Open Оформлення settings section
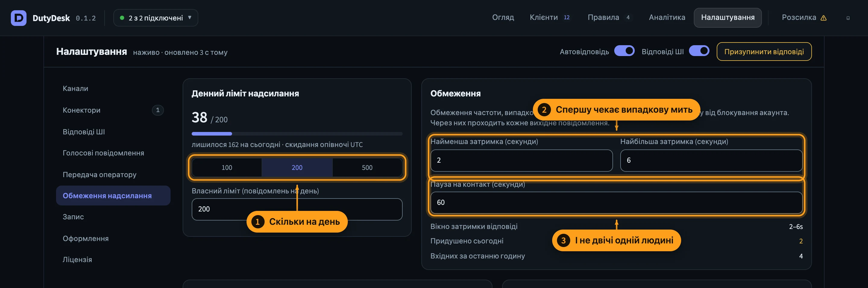Screen dimensions: 868x288 113,239
